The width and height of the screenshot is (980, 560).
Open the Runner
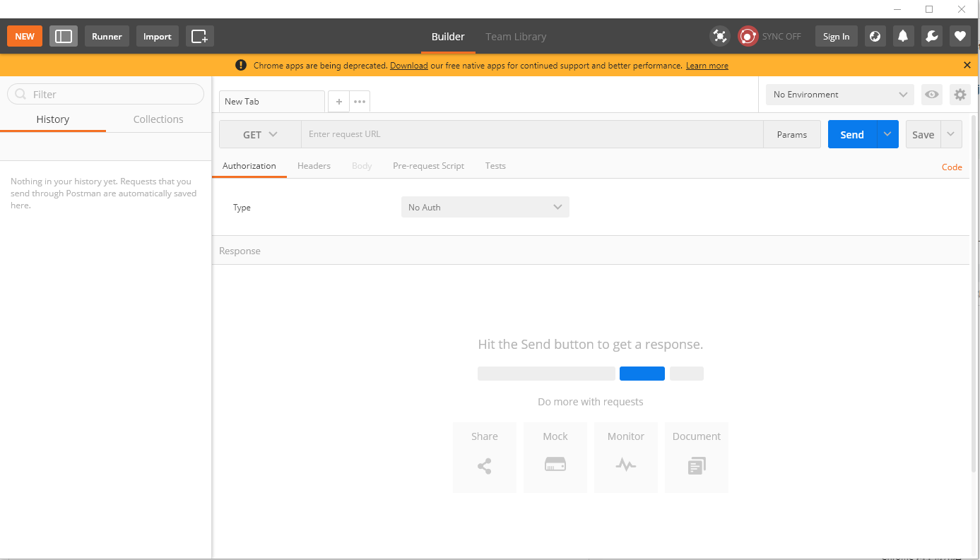tap(107, 36)
